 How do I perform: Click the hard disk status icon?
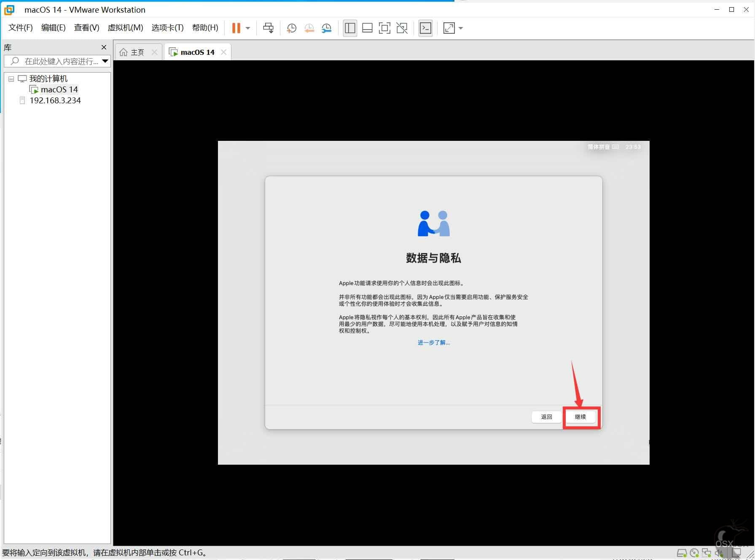pos(682,553)
